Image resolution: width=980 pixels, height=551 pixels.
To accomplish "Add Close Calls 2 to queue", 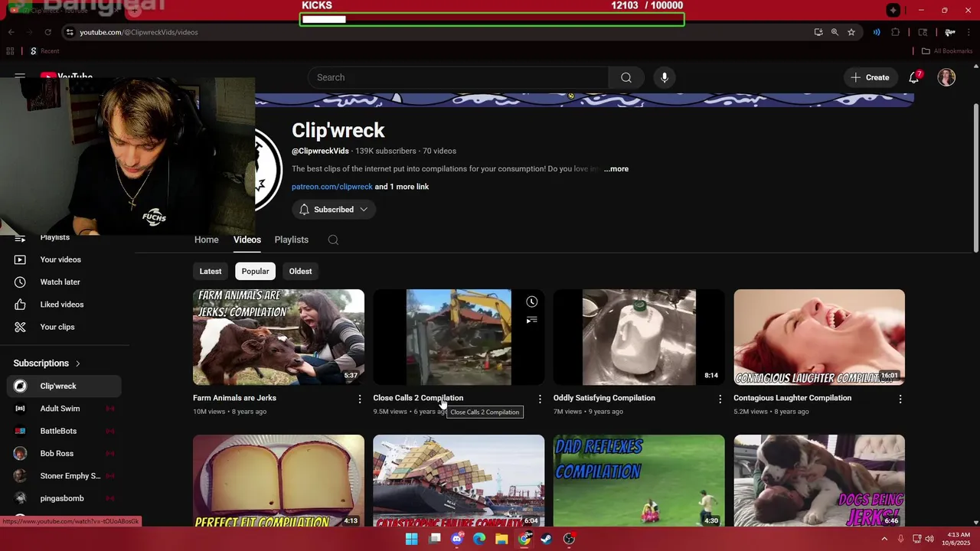I will pos(531,320).
